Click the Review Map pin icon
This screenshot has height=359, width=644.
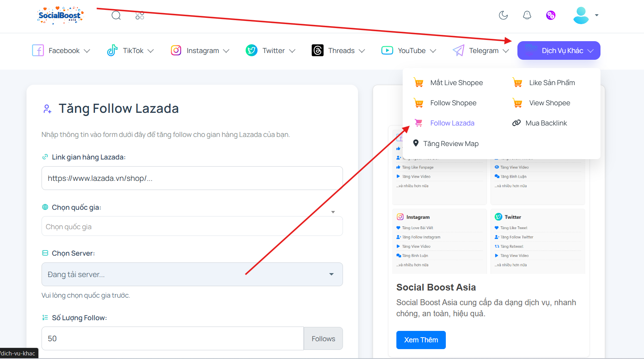(x=416, y=143)
